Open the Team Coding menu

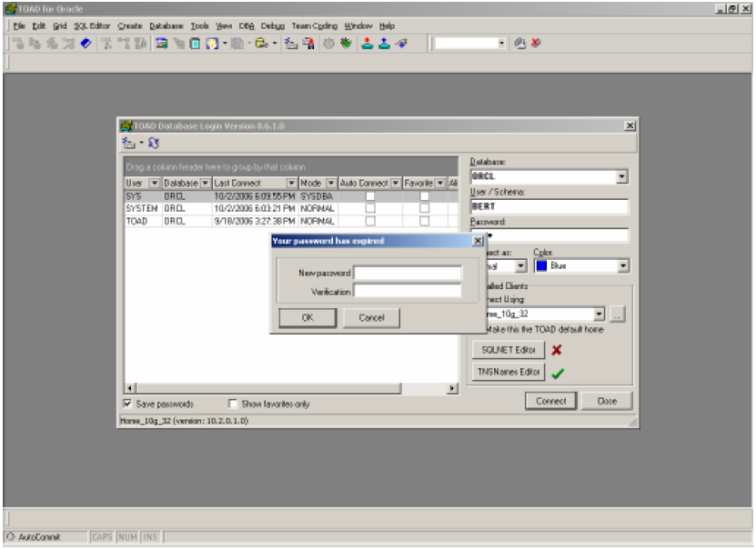pyautogui.click(x=315, y=26)
